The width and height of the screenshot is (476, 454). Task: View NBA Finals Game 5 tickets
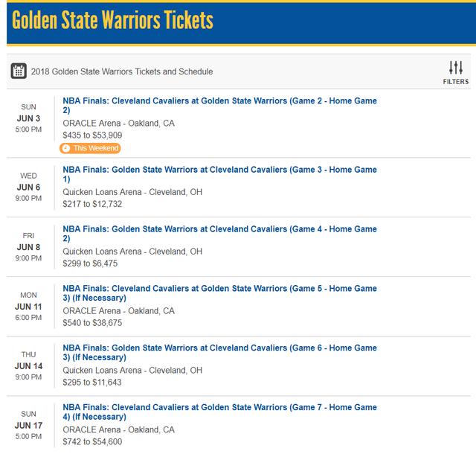pos(219,293)
